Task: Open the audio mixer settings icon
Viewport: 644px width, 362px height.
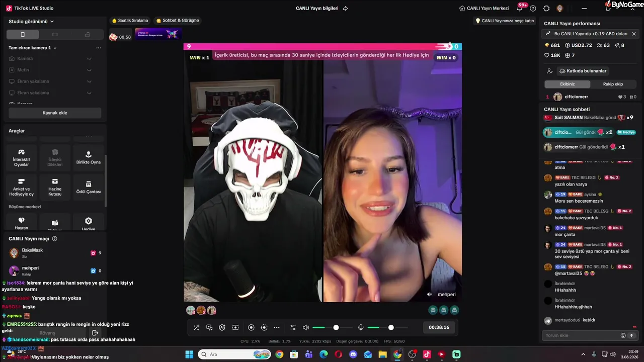Action: [x=293, y=327]
